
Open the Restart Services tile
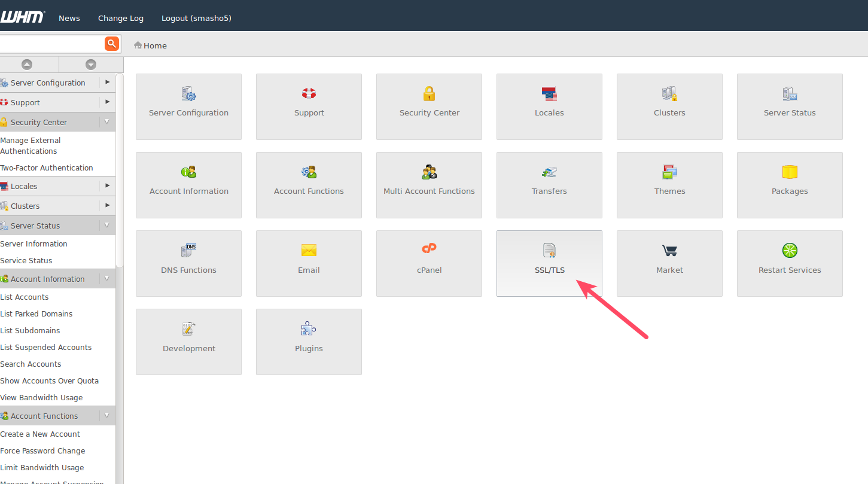pos(790,263)
